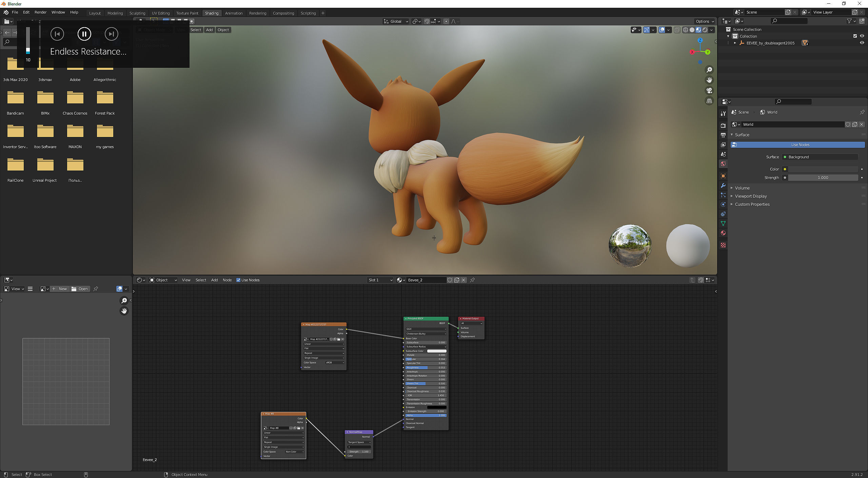Open the Render menu
The image size is (868, 478).
click(40, 12)
